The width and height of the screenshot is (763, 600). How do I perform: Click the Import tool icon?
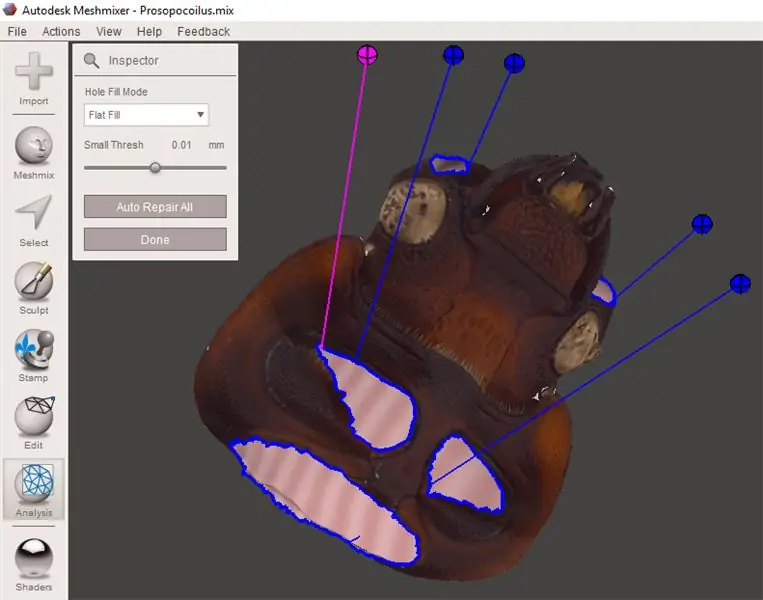click(x=34, y=75)
